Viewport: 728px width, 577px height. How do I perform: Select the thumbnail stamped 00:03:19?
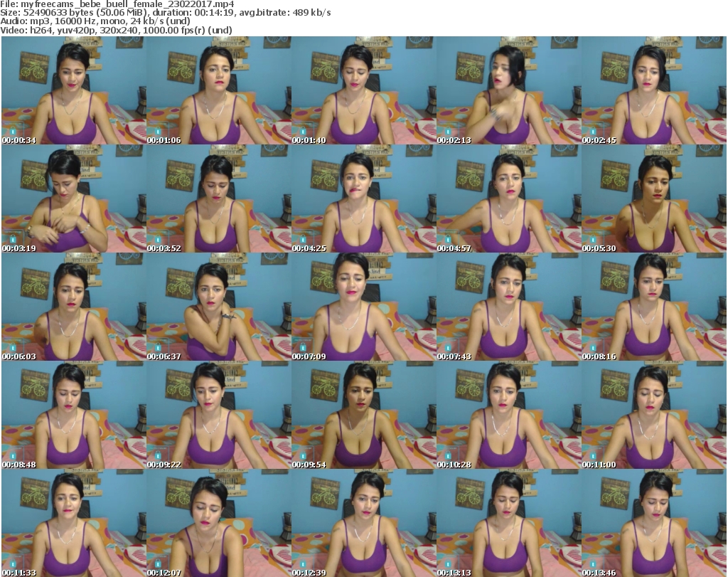pyautogui.click(x=74, y=198)
